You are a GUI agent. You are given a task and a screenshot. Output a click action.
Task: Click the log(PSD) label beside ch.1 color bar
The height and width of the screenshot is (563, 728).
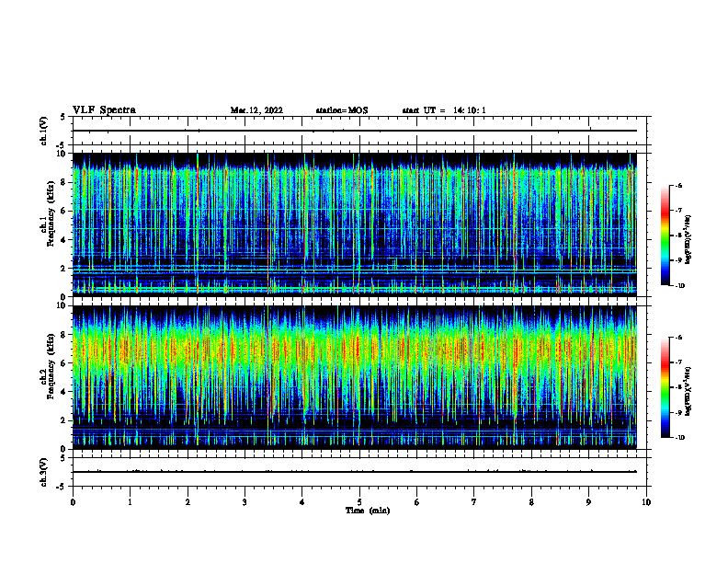tap(688, 240)
